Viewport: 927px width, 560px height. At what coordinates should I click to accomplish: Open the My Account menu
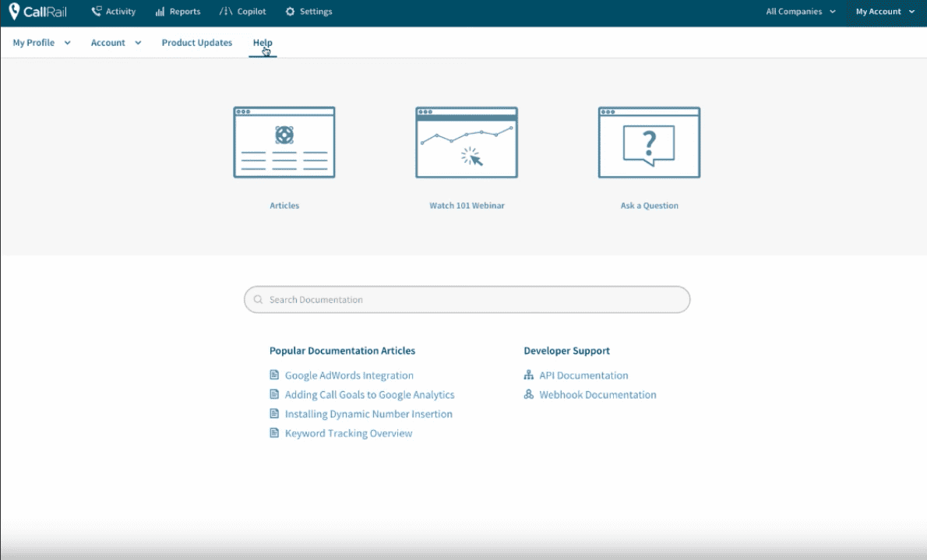coord(885,12)
